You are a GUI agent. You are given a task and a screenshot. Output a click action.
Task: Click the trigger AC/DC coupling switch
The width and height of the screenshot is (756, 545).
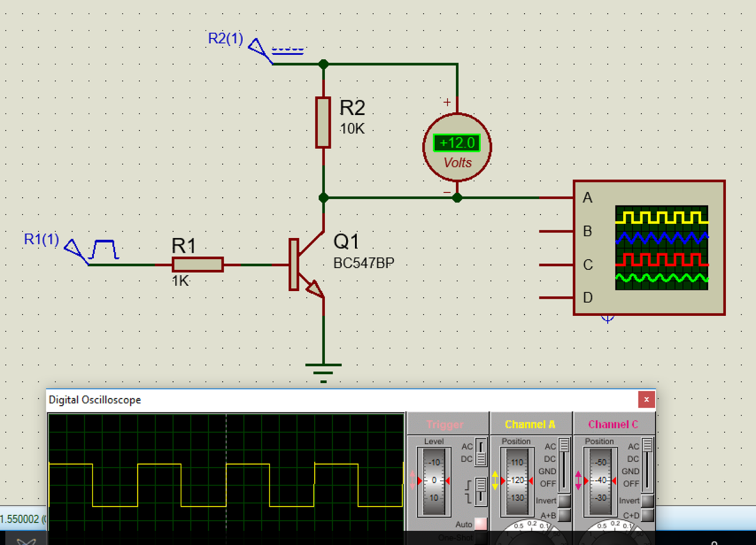(481, 452)
